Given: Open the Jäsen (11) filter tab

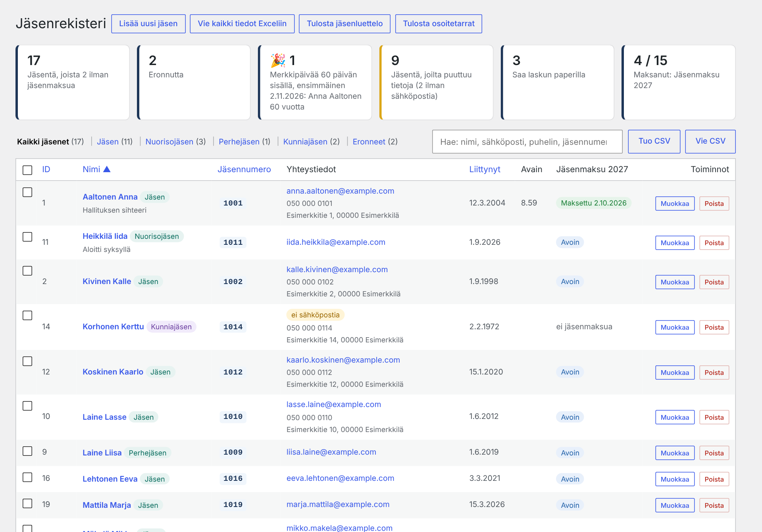Looking at the screenshot, I should [x=115, y=142].
